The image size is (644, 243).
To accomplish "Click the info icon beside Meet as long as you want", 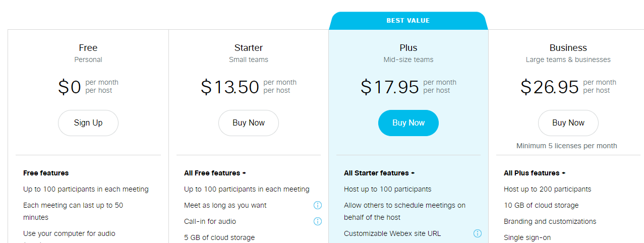I will pos(318,205).
